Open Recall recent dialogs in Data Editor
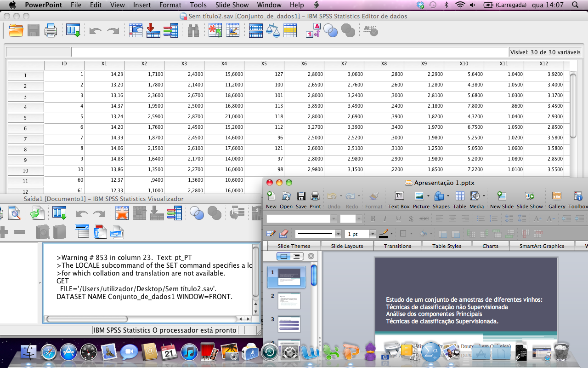 coord(73,31)
